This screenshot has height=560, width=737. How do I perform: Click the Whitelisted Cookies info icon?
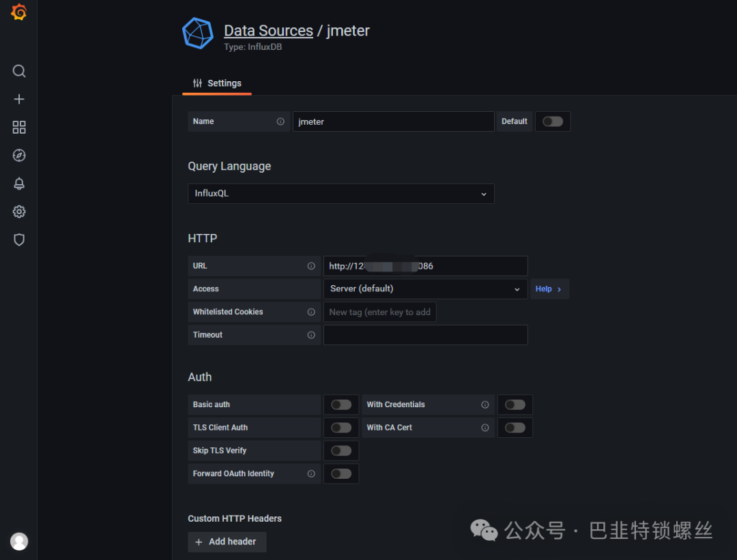311,312
